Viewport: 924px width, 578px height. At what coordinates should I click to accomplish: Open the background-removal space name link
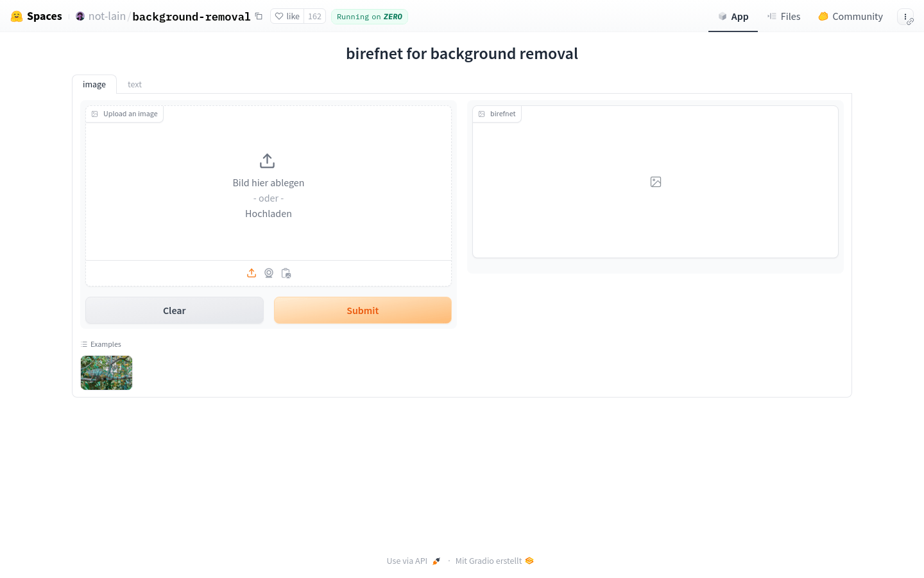(x=191, y=17)
